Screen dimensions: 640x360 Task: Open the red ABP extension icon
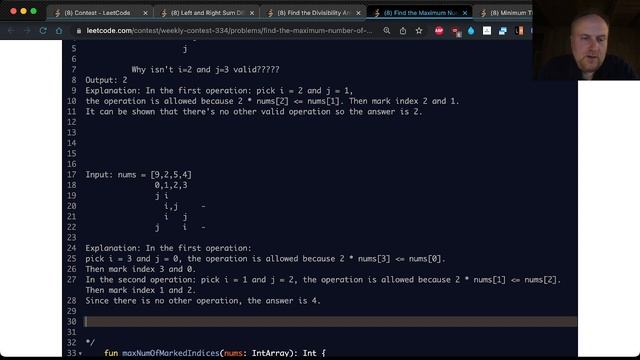tap(439, 31)
